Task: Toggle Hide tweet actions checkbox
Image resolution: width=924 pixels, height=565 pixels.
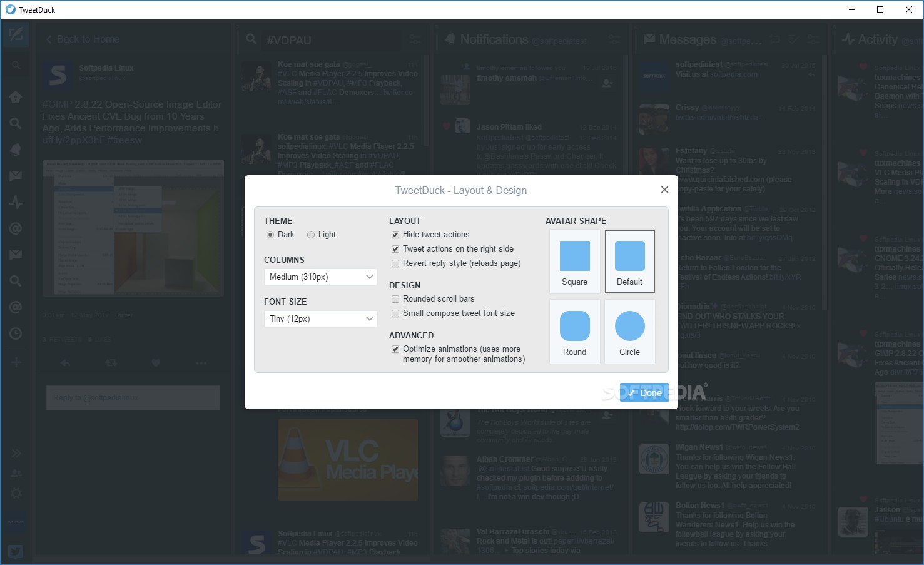Action: (x=395, y=235)
